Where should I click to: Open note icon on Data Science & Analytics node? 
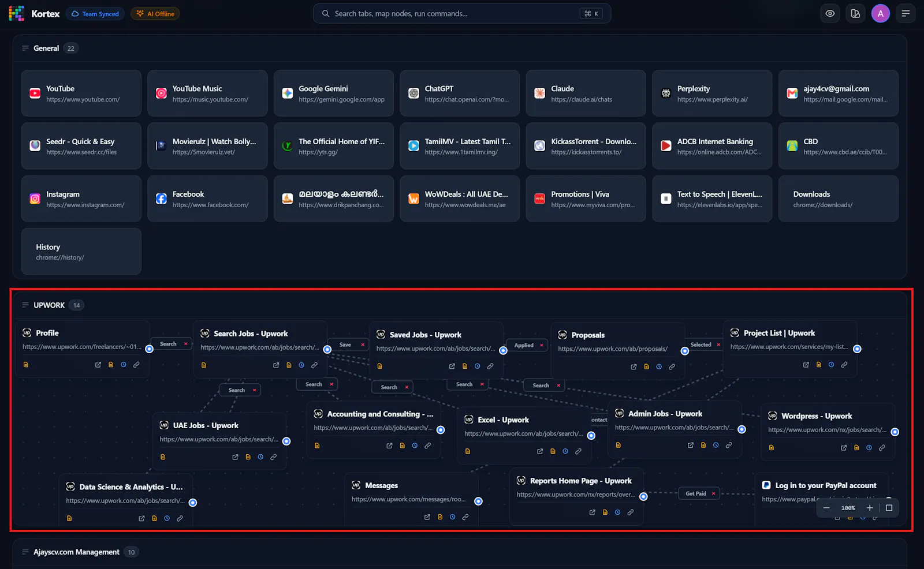pyautogui.click(x=154, y=518)
